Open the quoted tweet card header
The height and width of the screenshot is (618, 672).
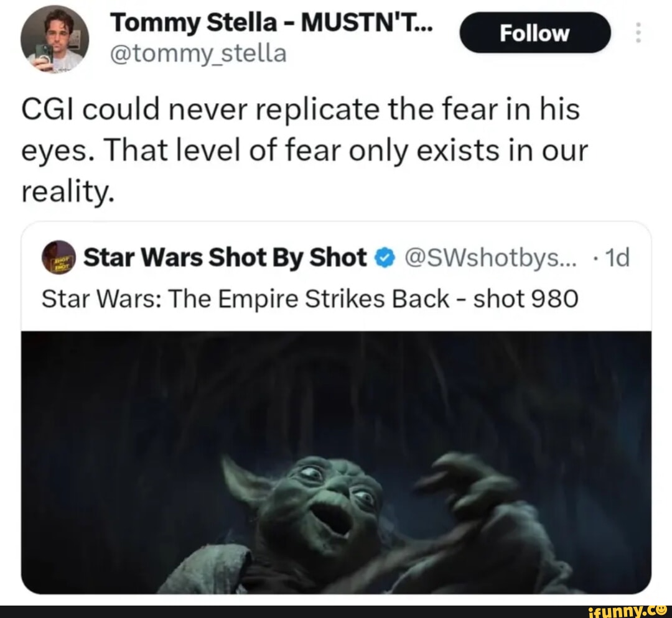click(336, 257)
